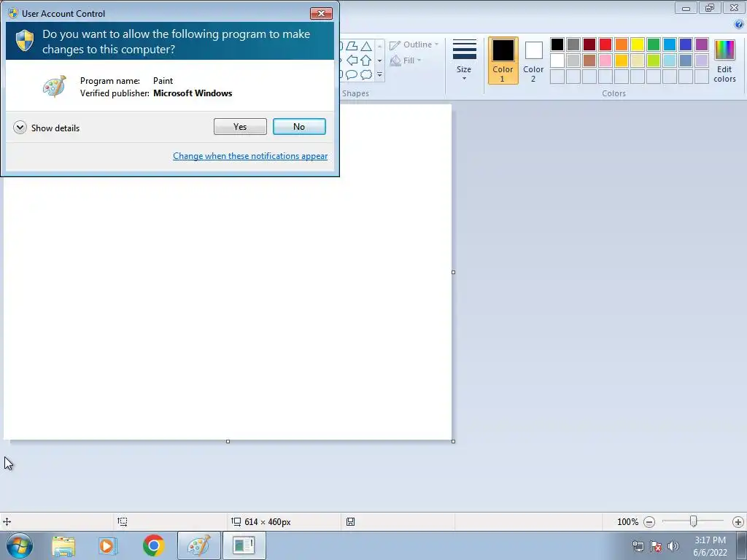The width and height of the screenshot is (747, 560).
Task: Zoom out with the minus button
Action: [x=649, y=522]
